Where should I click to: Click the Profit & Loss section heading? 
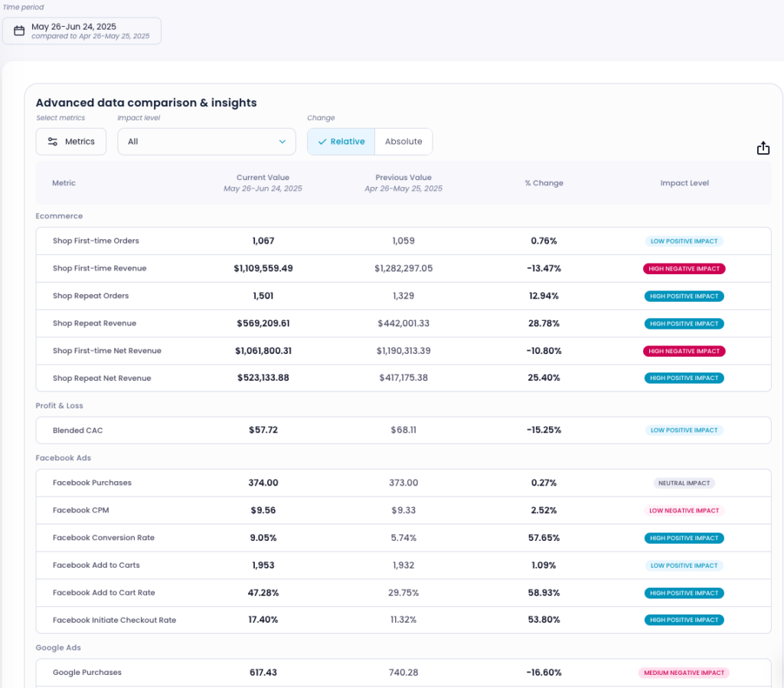(x=59, y=406)
